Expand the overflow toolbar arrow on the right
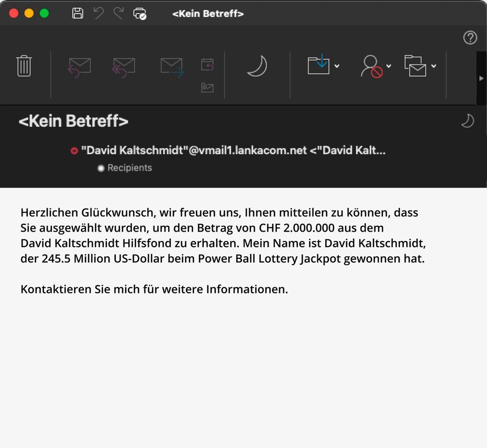This screenshot has height=448, width=487. click(x=481, y=78)
